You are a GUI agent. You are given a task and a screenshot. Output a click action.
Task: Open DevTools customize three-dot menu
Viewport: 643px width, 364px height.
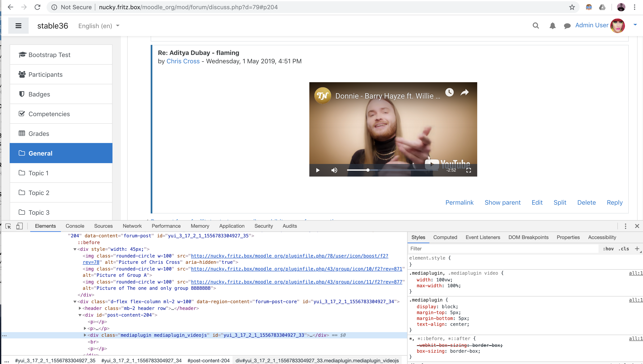(x=625, y=226)
